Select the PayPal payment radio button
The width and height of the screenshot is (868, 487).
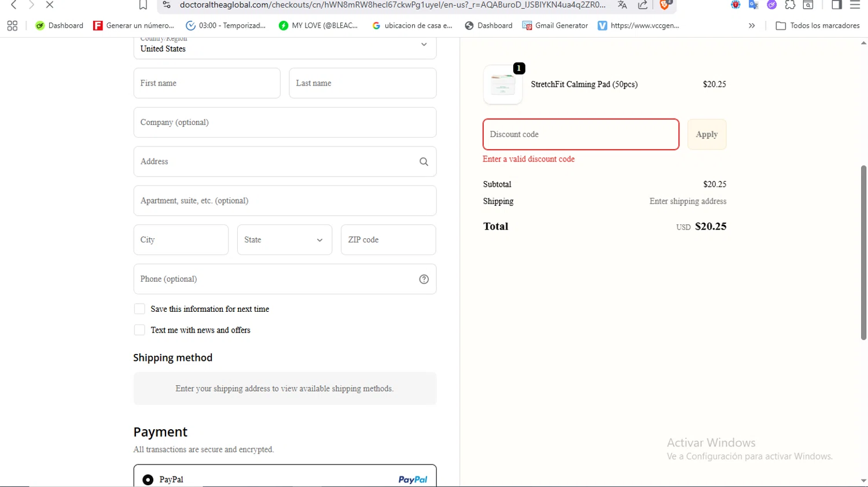[148, 480]
